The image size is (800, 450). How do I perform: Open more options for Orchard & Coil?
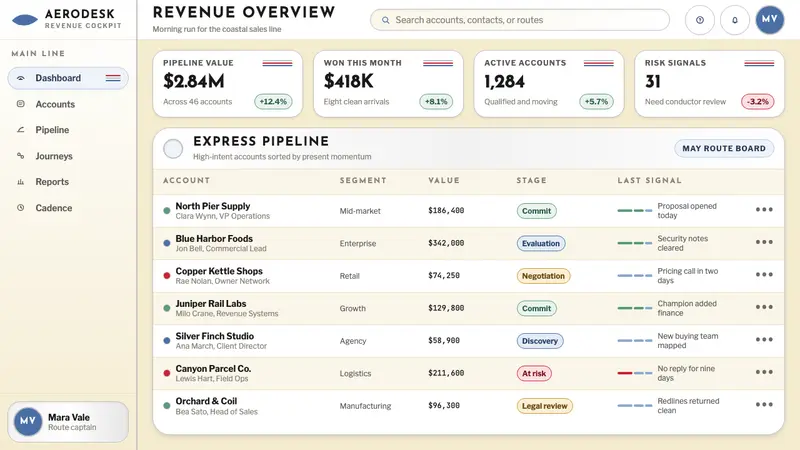(764, 405)
